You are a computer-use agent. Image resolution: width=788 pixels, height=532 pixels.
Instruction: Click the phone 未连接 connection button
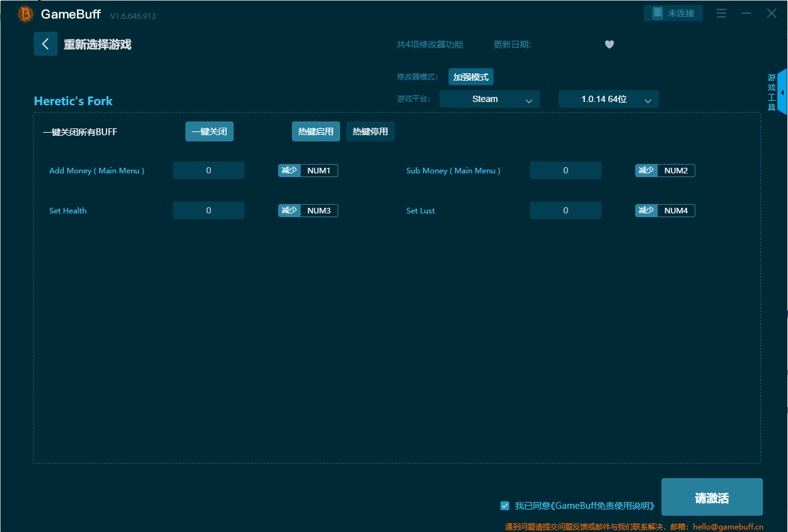tap(673, 13)
